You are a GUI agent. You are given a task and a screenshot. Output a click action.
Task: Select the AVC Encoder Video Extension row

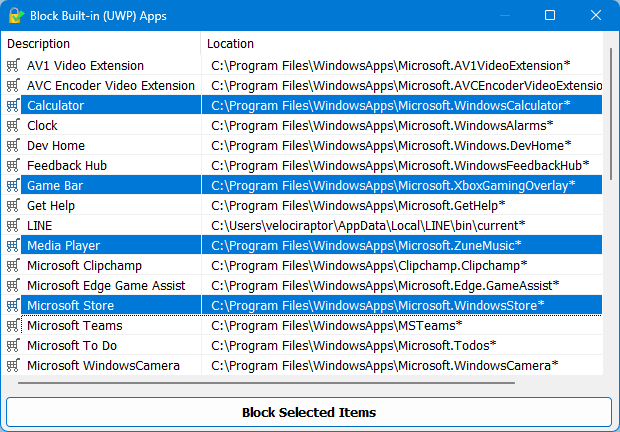click(302, 85)
